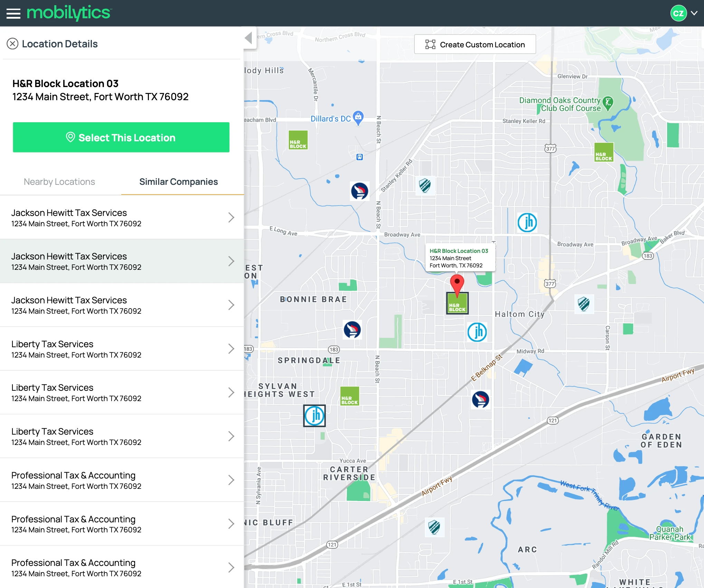704x588 pixels.
Task: Click the Dillard's DC shopping pin
Action: click(x=358, y=118)
